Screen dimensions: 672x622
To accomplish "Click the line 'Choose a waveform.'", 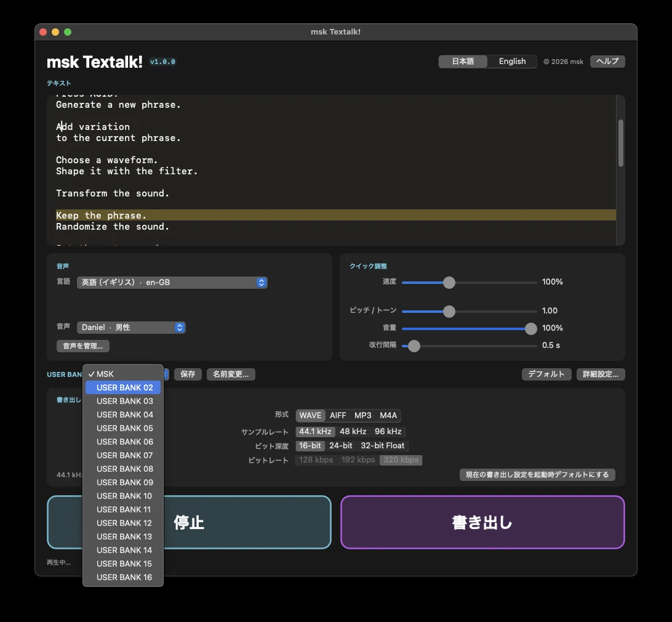I will coord(106,160).
